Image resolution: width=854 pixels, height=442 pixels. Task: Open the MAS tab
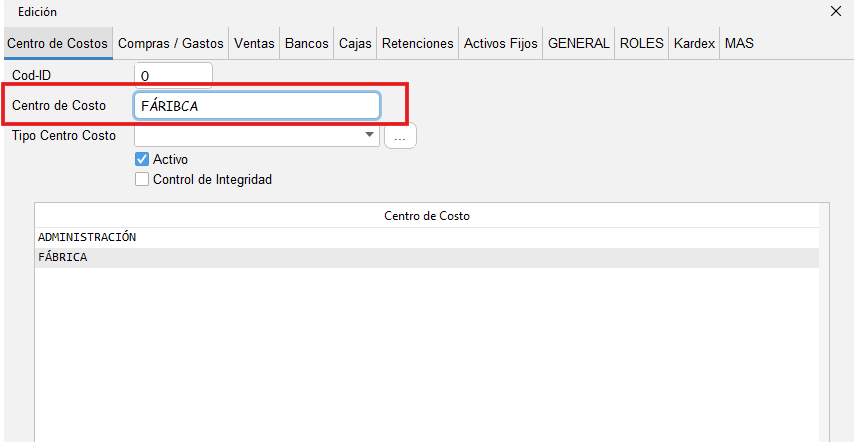pyautogui.click(x=739, y=44)
